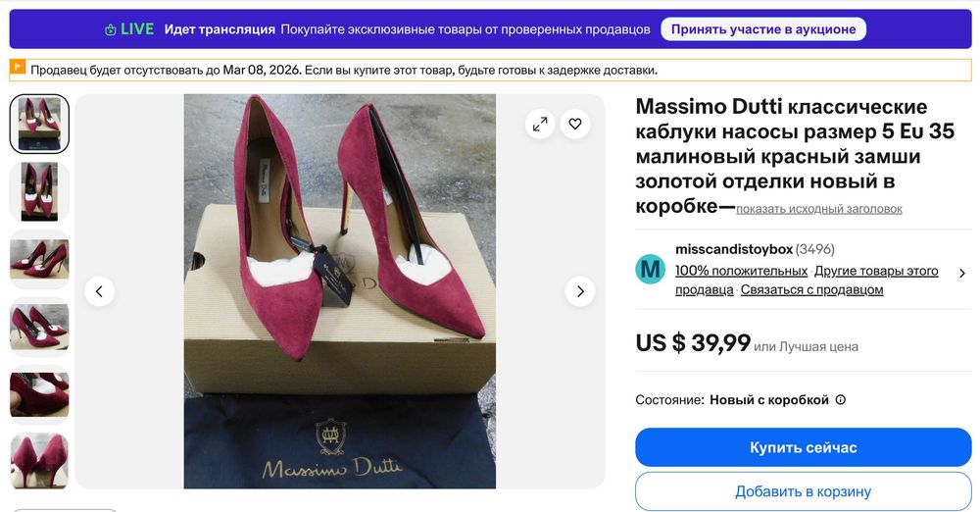Click the LIVE broadcast icon
This screenshot has width=980, height=512.
coord(111,29)
